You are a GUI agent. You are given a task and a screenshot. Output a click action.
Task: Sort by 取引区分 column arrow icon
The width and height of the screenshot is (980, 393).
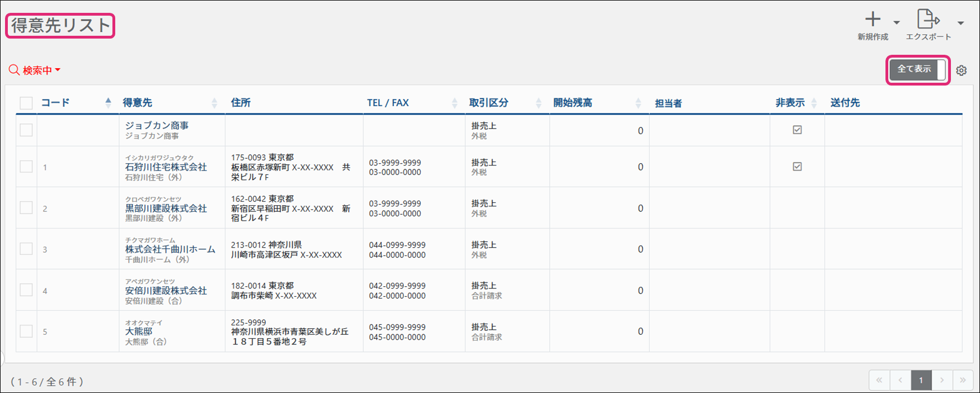tap(538, 103)
